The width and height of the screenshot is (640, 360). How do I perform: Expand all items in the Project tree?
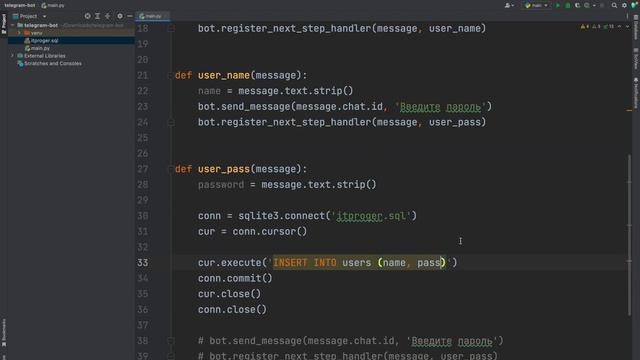(x=98, y=16)
